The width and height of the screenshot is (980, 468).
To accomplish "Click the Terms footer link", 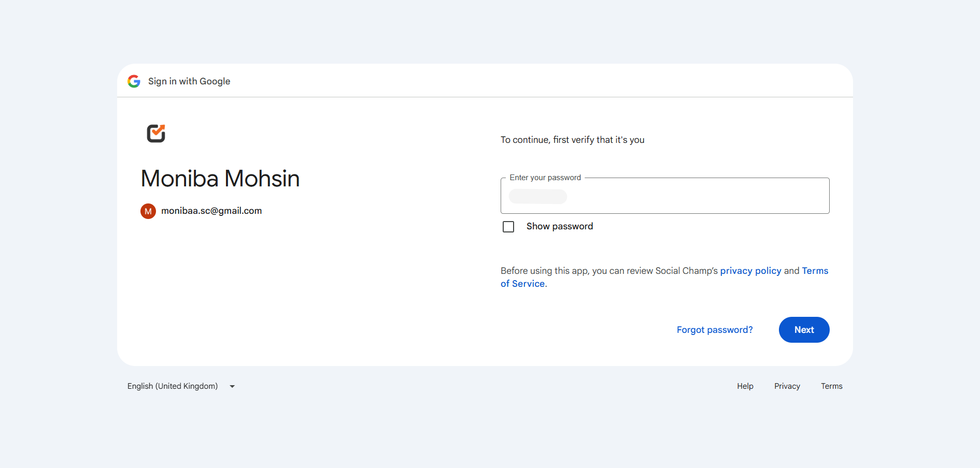I will [832, 386].
